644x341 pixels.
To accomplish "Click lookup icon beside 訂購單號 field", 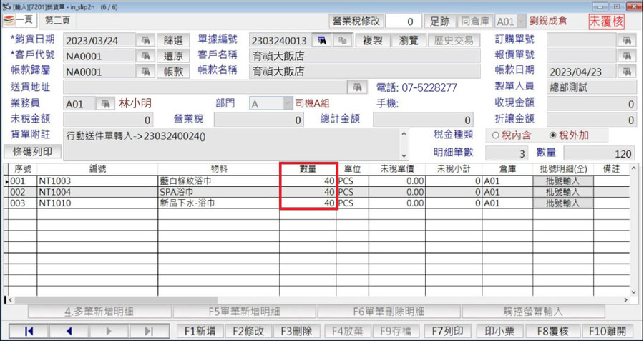I will coord(627,40).
